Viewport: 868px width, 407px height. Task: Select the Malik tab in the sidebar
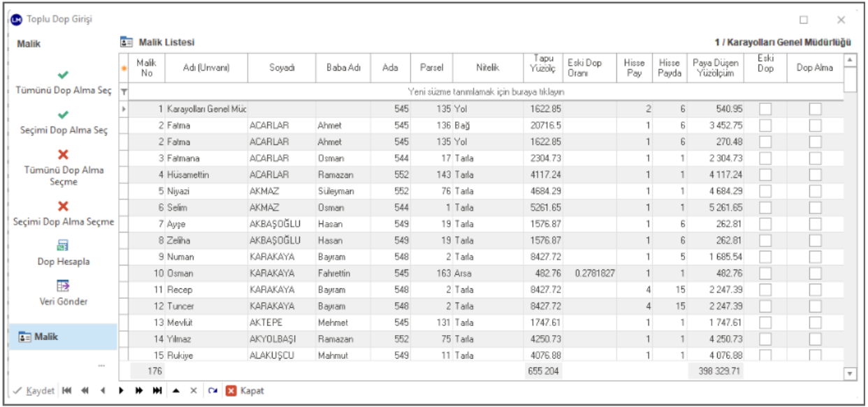pos(63,336)
